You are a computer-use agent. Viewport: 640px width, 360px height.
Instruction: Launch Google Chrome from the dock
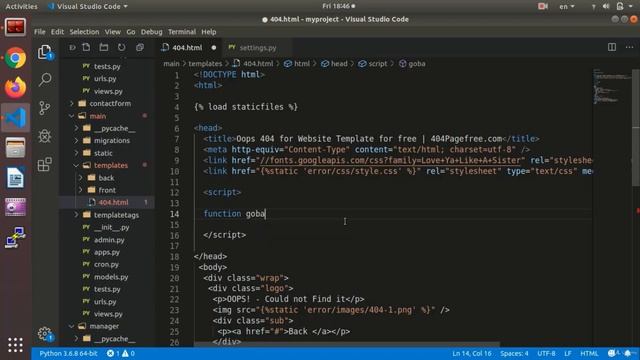16,58
